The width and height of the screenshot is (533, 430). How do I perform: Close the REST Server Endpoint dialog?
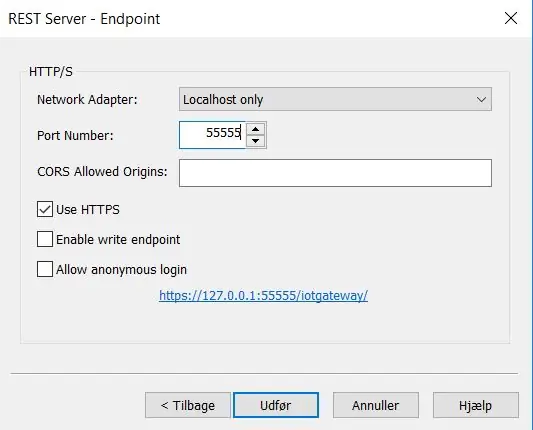pos(511,18)
